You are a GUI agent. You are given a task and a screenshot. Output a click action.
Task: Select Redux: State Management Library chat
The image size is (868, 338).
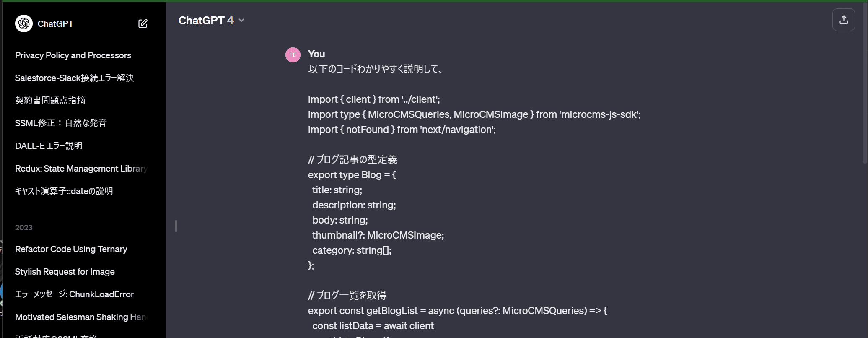click(81, 169)
